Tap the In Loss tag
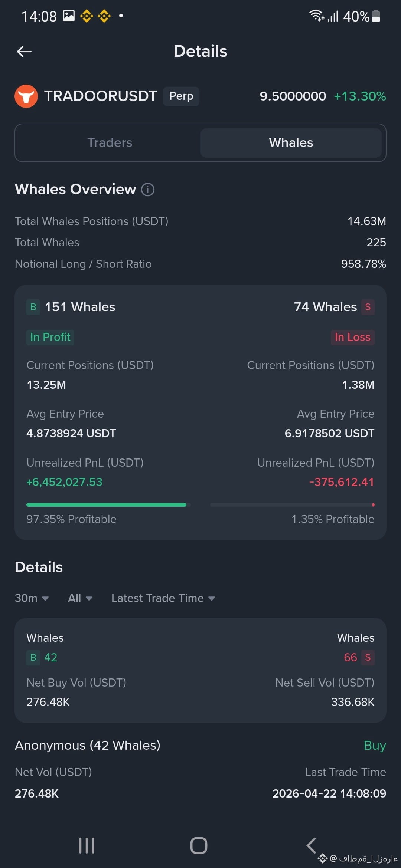 click(x=353, y=337)
